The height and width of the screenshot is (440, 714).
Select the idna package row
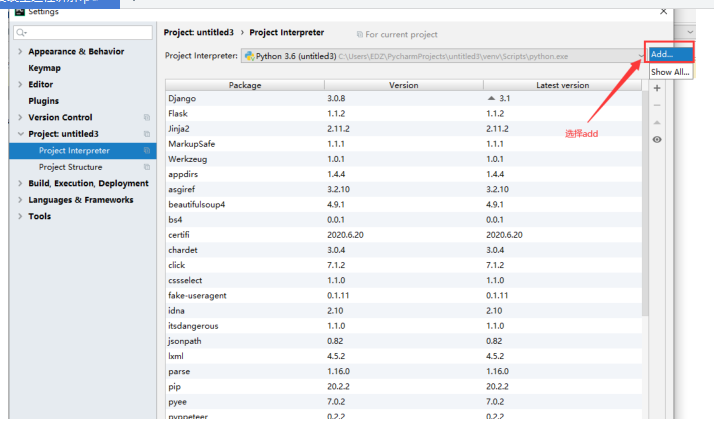click(x=403, y=311)
